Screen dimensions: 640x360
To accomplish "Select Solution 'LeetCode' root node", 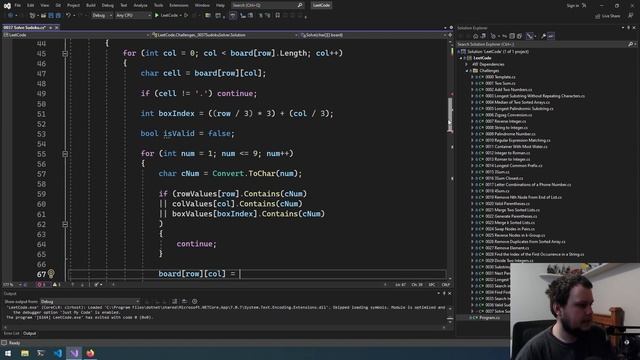I will [x=498, y=52].
